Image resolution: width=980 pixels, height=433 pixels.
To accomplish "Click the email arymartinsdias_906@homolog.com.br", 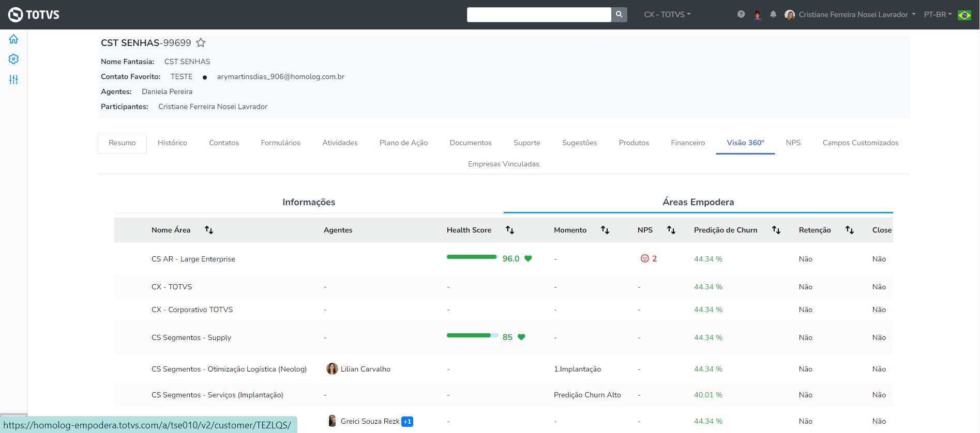I will point(281,77).
